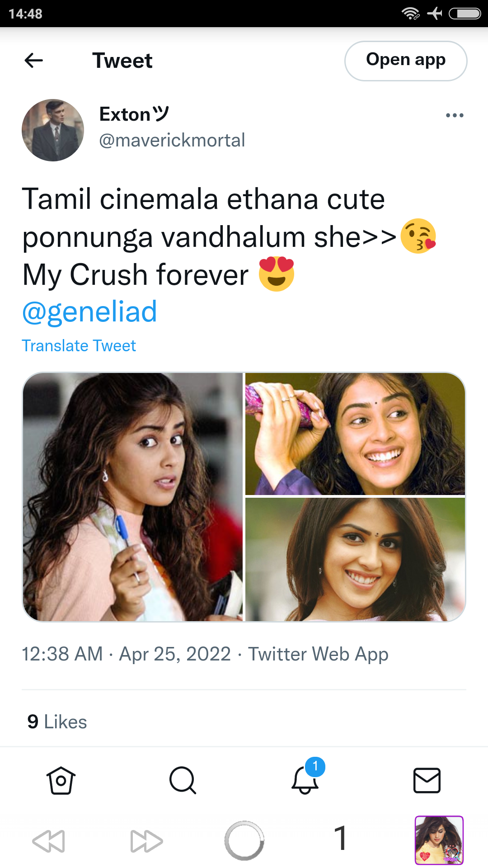Viewport: 488px width, 868px height.
Task: Open Exton's profile avatar
Action: [x=53, y=130]
